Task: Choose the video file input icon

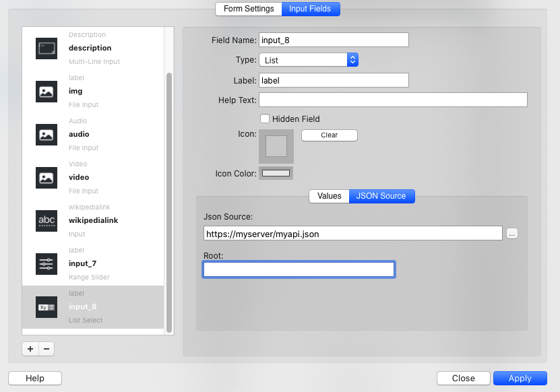Action: 46,178
